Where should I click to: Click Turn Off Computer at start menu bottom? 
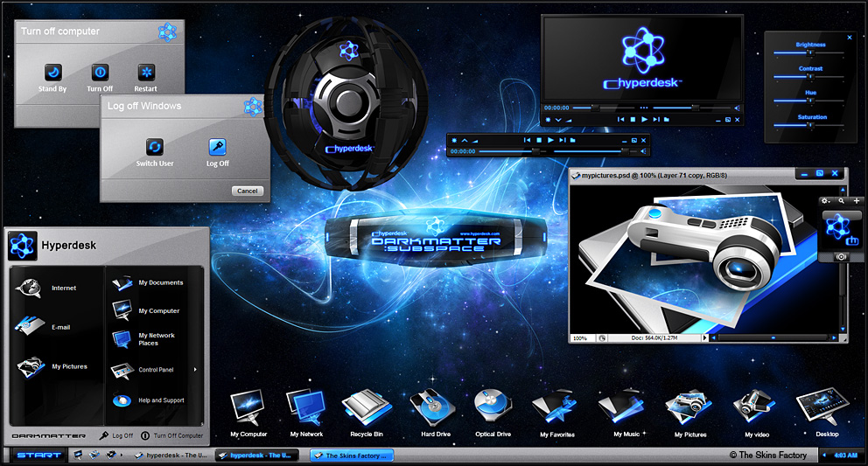pyautogui.click(x=171, y=435)
